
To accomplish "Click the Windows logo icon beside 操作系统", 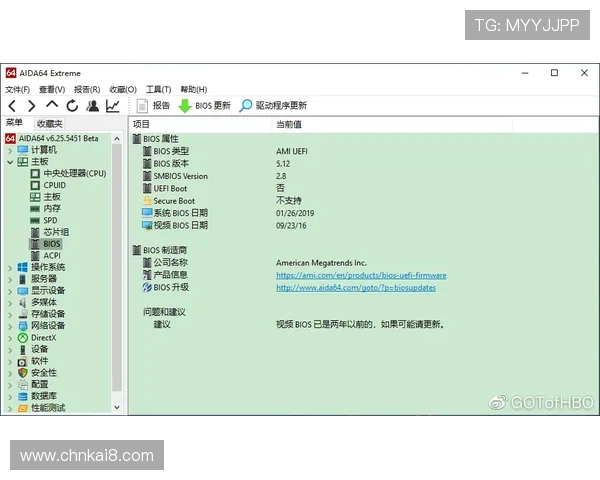I will (x=23, y=267).
